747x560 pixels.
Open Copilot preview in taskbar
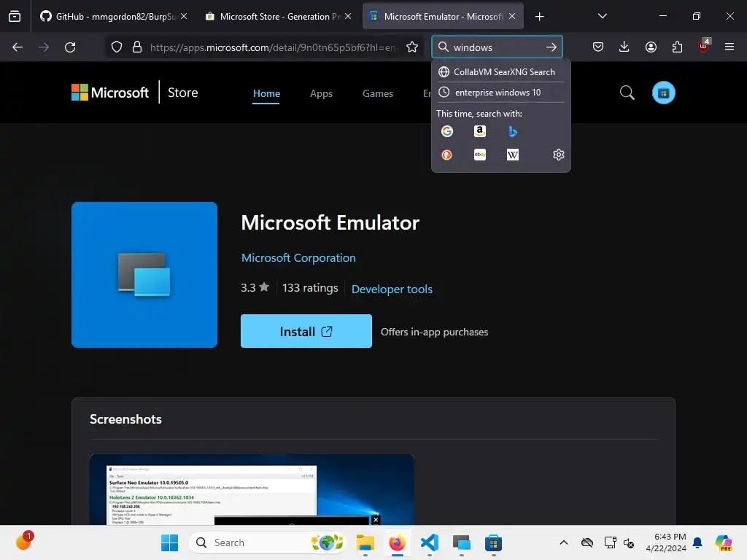click(x=724, y=542)
